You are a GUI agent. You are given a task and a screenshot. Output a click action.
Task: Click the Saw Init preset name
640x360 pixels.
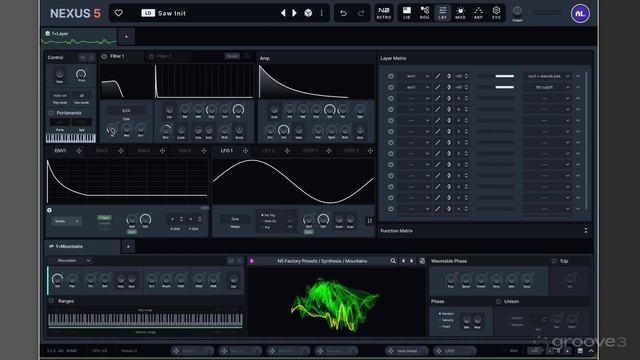(x=172, y=13)
